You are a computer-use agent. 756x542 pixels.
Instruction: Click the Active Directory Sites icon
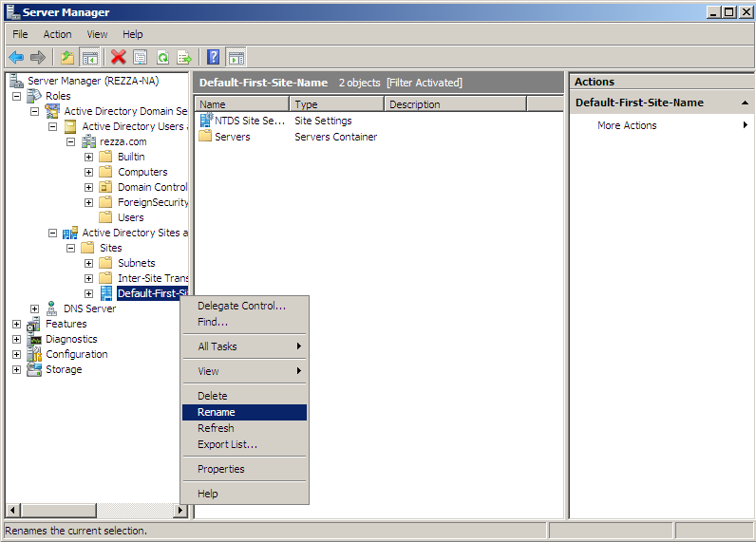(x=70, y=233)
